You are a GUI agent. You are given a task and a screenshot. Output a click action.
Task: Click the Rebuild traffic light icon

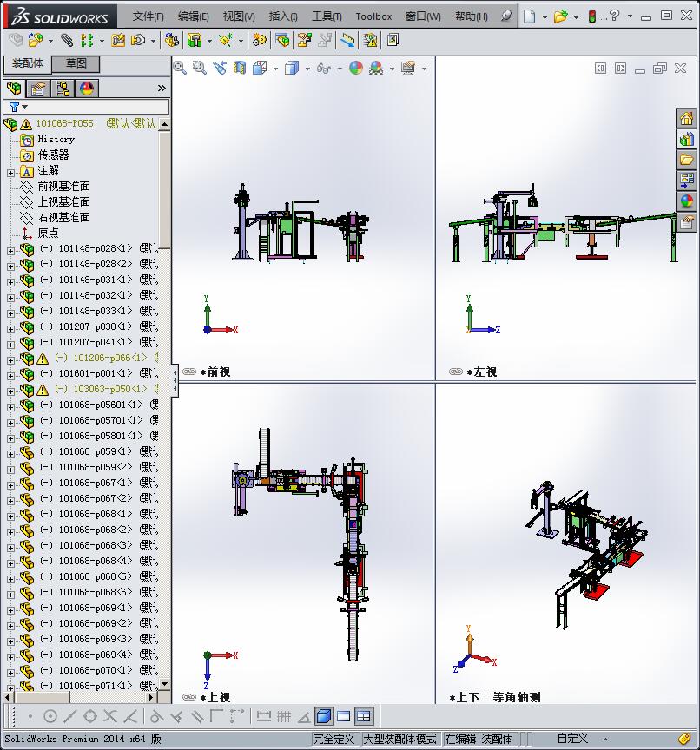[591, 16]
